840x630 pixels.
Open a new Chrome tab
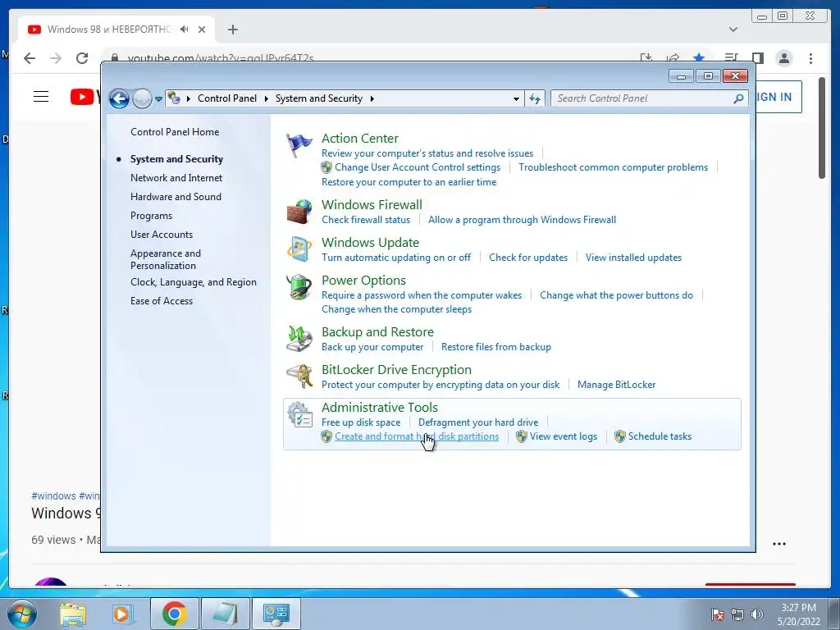pos(232,30)
